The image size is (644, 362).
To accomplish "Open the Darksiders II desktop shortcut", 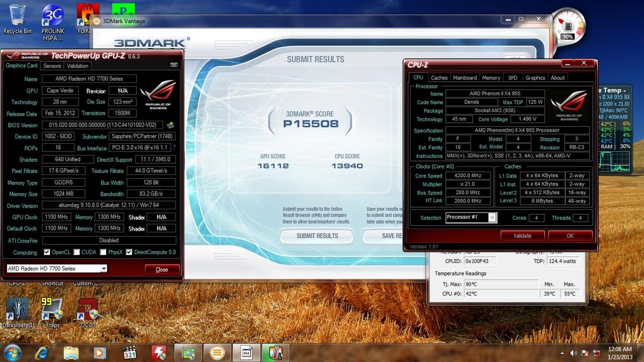I will (17, 313).
